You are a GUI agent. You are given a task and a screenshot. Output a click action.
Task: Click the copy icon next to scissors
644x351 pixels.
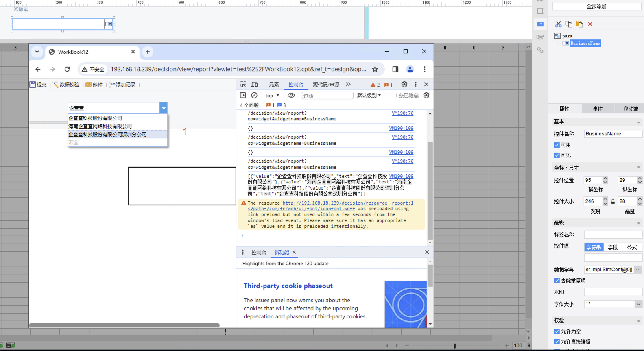point(569,24)
